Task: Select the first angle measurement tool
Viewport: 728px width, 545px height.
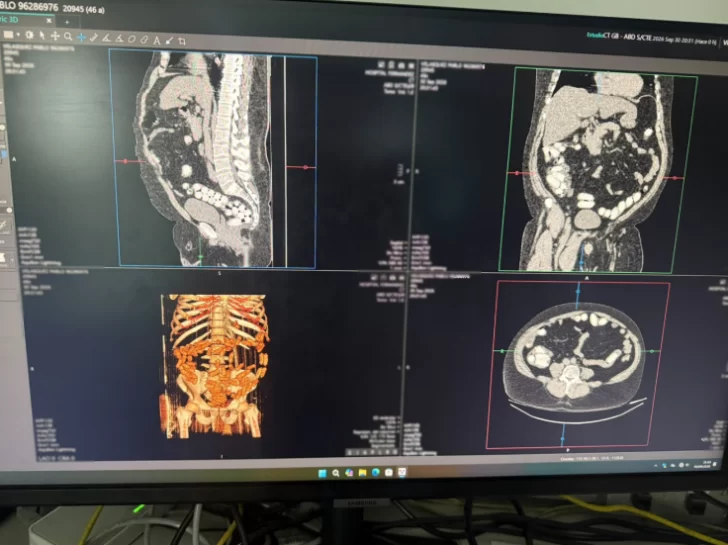Action: 106,38
